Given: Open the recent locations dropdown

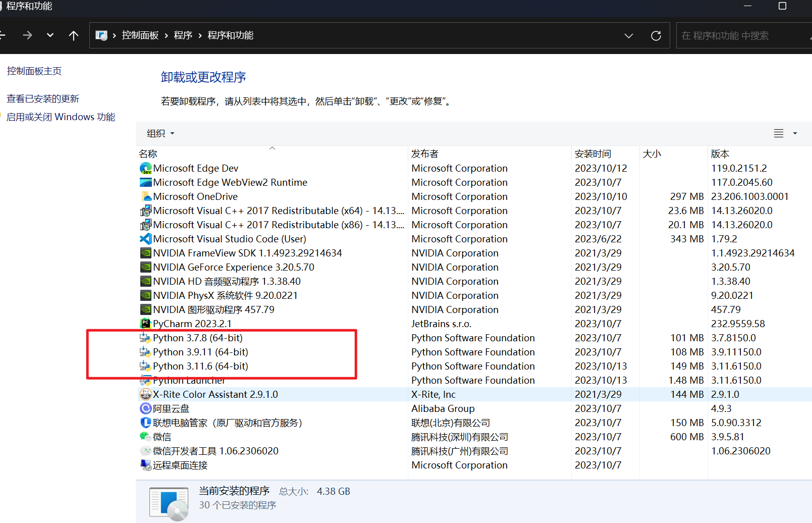Looking at the screenshot, I should coord(50,35).
